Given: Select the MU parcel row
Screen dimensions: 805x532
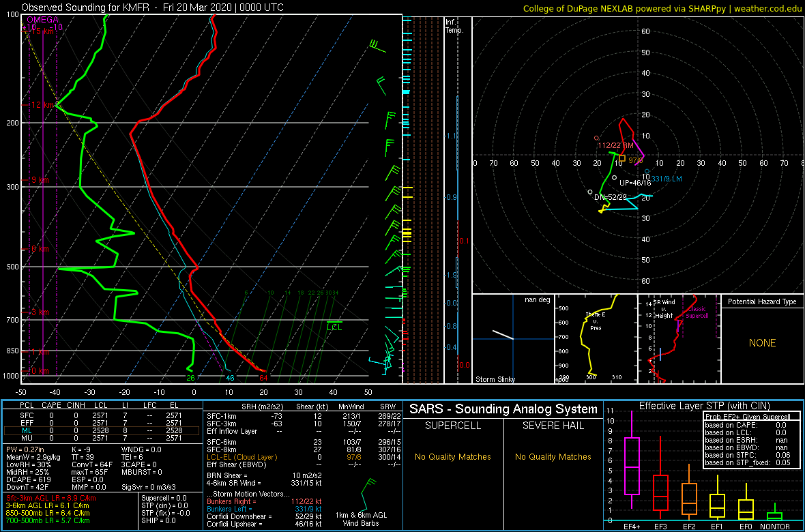Looking at the screenshot, I should click(x=102, y=439).
